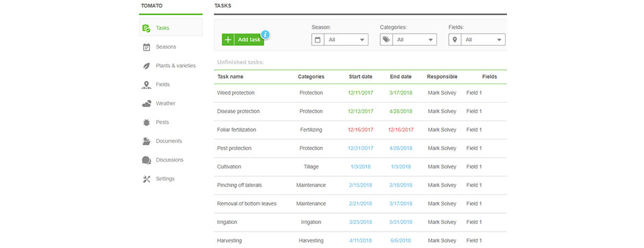The width and height of the screenshot is (644, 248).
Task: Click the Weather cloud icon
Action: pyautogui.click(x=146, y=103)
